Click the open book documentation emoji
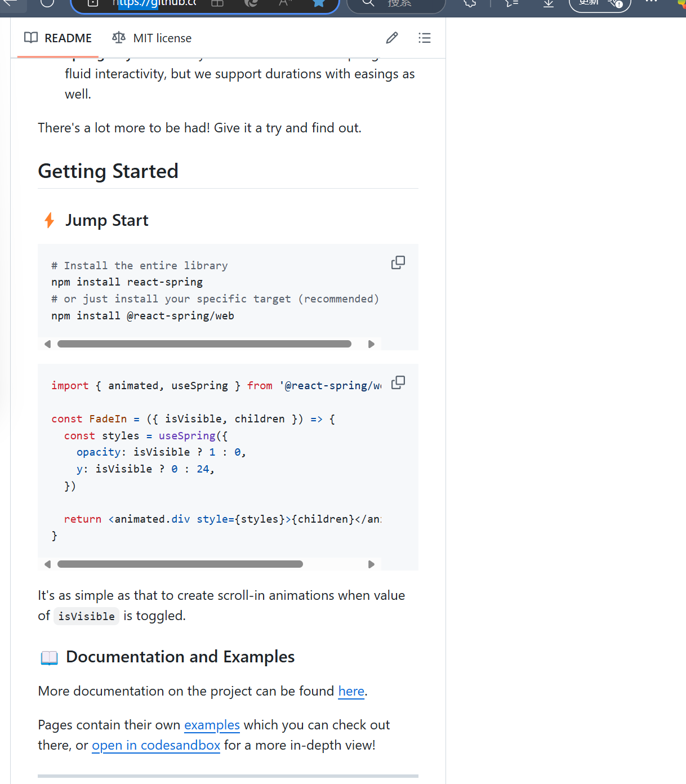This screenshot has width=686, height=784. [50, 657]
